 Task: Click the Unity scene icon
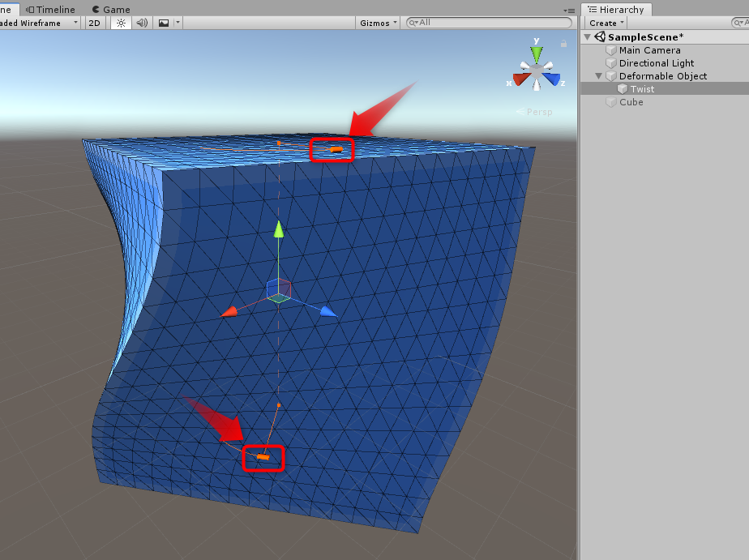pos(600,36)
